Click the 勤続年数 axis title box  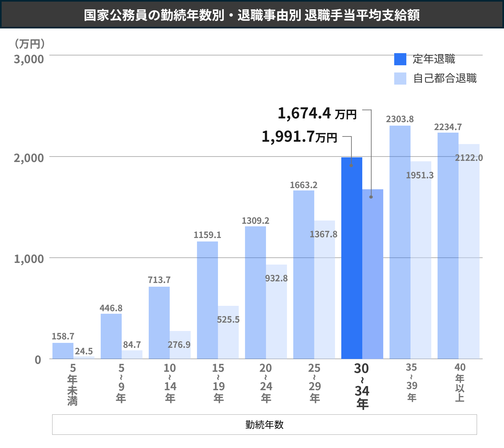264,425
